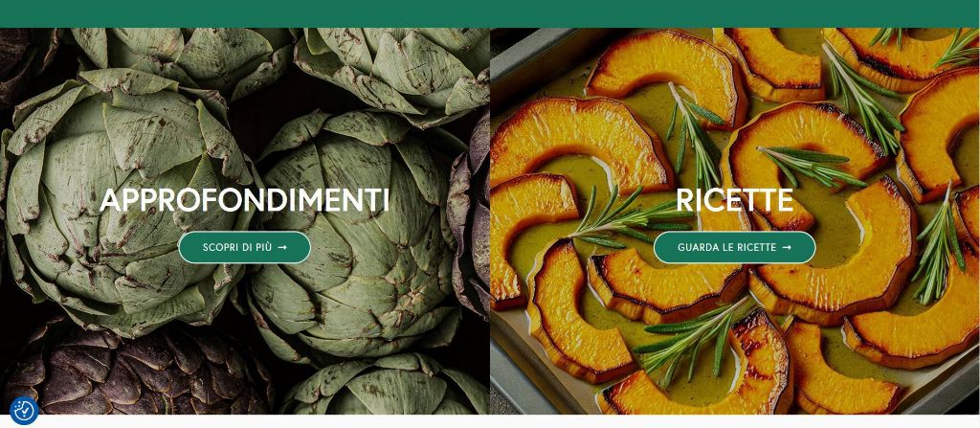Open the cookie preferences badge icon
The height and width of the screenshot is (428, 980).
pos(24,411)
